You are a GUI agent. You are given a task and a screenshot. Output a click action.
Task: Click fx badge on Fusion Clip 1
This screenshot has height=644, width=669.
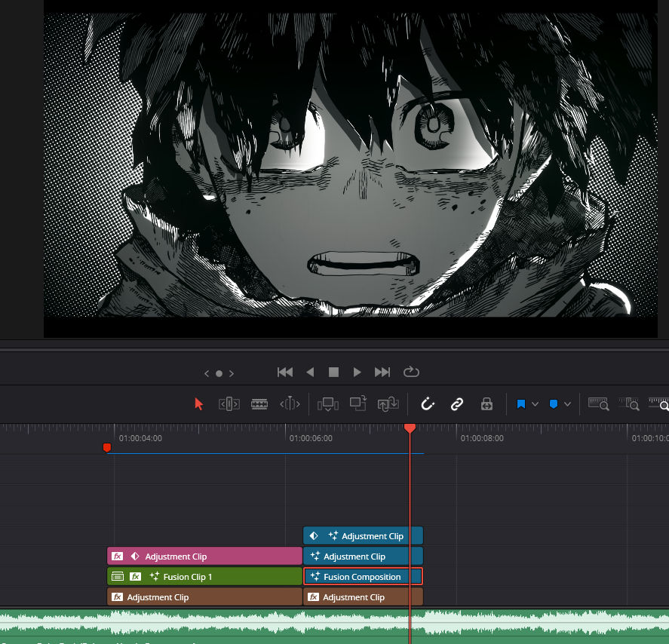click(135, 577)
